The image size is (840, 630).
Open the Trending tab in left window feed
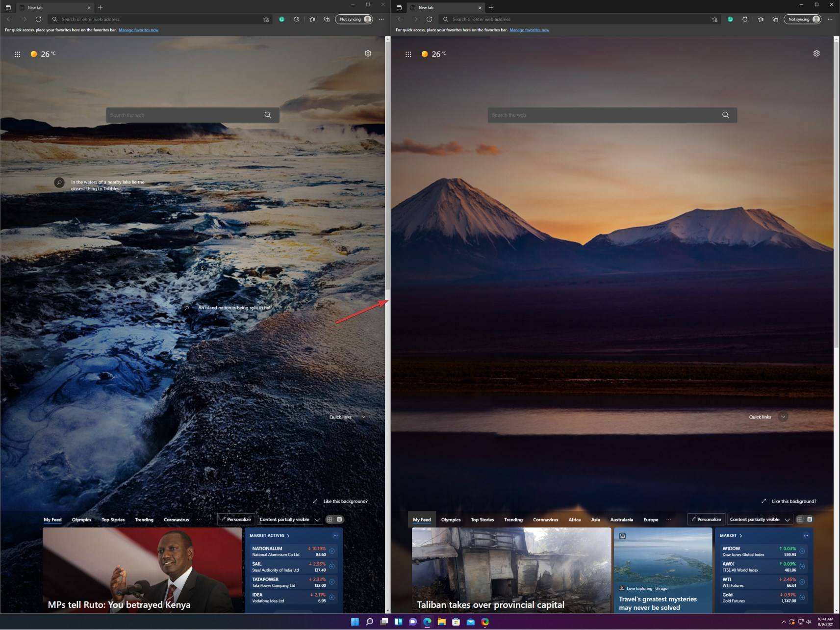(144, 520)
